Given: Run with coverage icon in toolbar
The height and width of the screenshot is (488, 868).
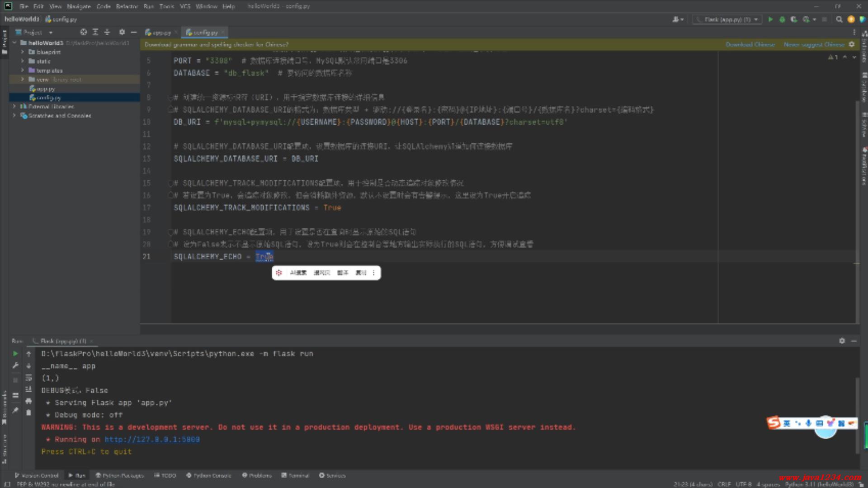Looking at the screenshot, I should pos(794,19).
